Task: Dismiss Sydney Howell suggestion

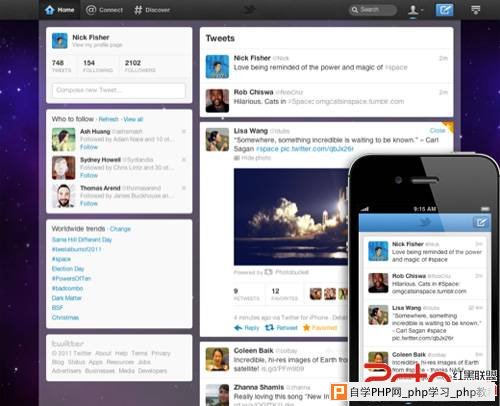Action: [x=183, y=160]
